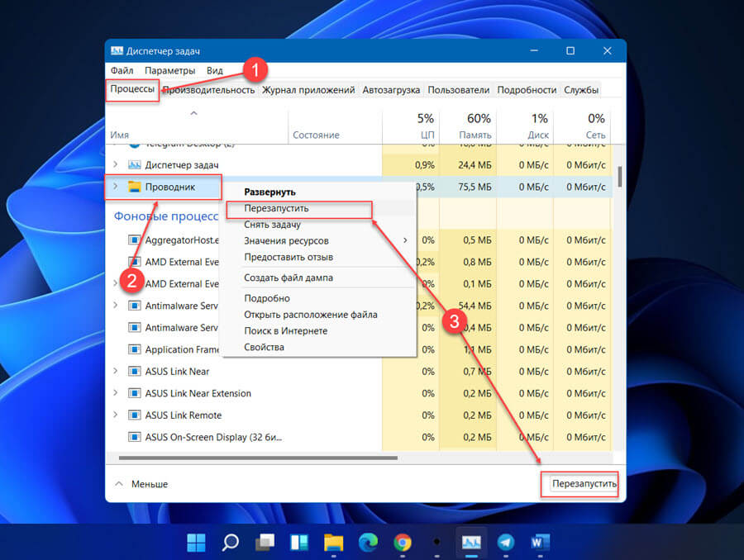Viewport: 744px width, 560px height.
Task: Open the Параметры menu
Action: coord(169,71)
